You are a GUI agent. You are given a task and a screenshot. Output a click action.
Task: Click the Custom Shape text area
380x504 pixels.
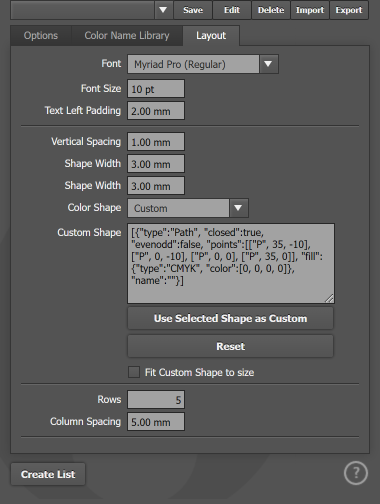[x=231, y=263]
